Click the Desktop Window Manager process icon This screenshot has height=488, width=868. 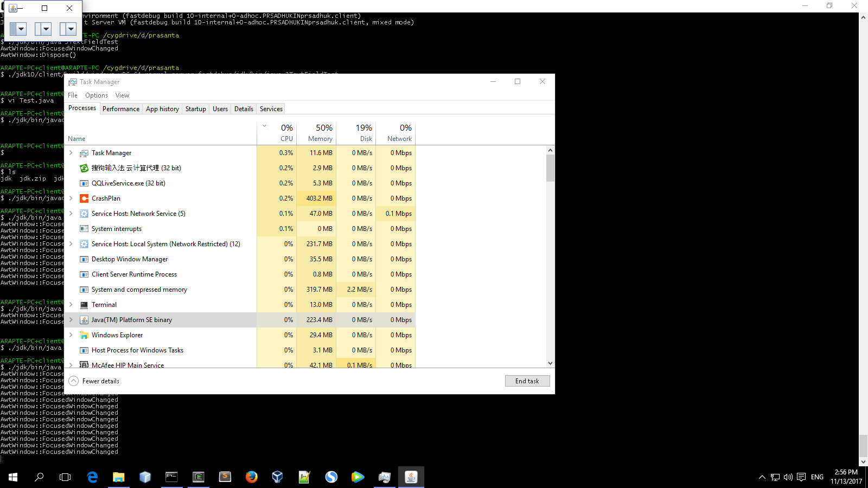point(84,259)
